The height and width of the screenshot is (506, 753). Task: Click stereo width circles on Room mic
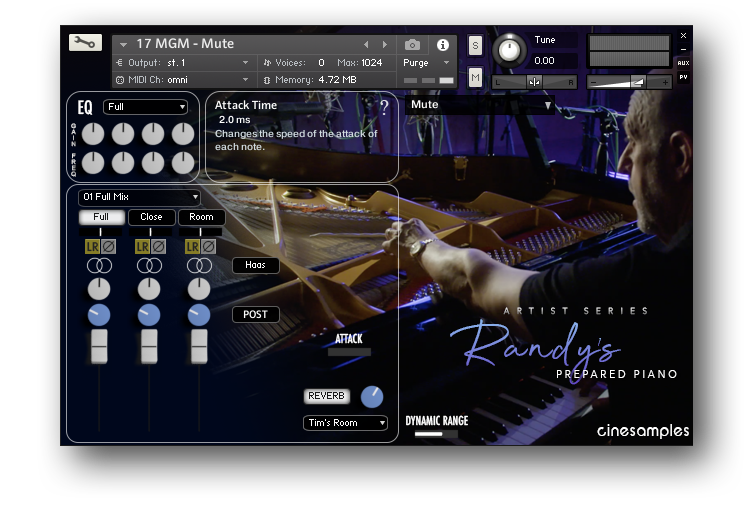click(x=199, y=265)
